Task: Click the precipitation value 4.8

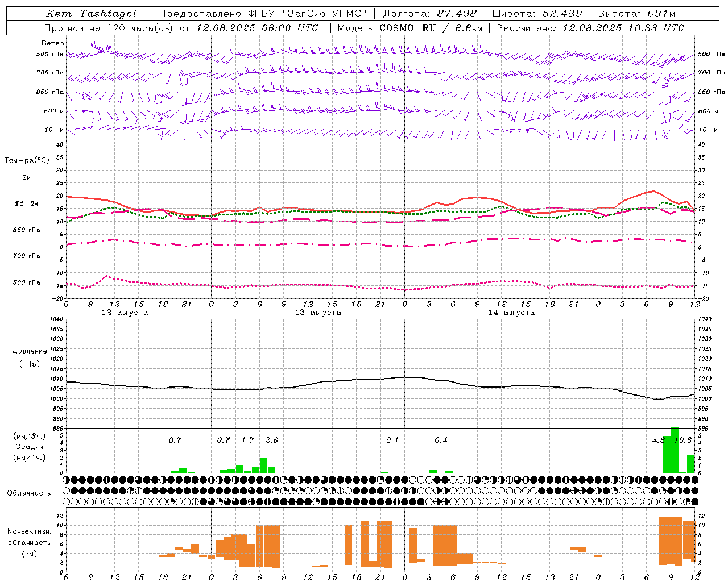Action: pyautogui.click(x=659, y=440)
